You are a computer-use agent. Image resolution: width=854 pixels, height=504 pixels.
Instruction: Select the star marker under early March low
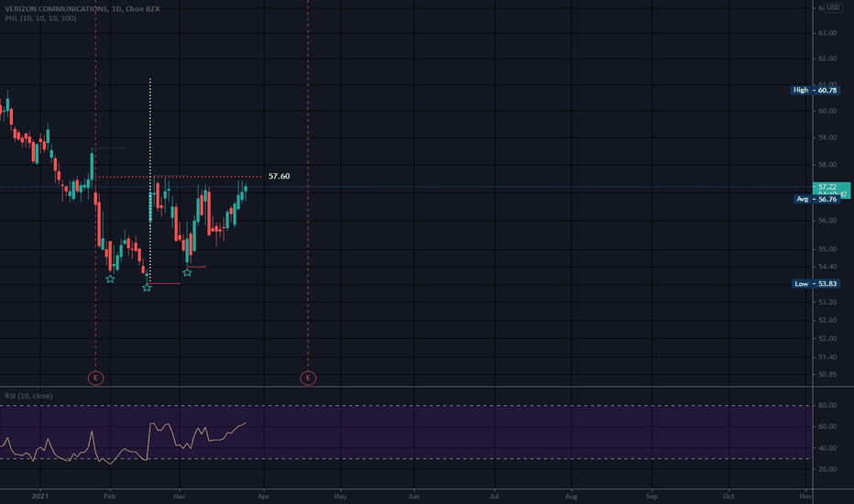pyautogui.click(x=187, y=272)
